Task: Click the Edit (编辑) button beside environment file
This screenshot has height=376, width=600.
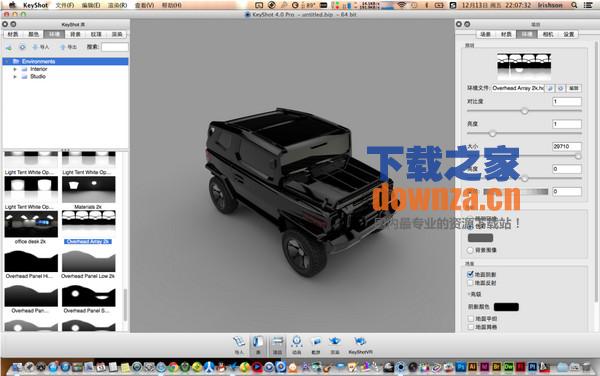Action: 574,88
